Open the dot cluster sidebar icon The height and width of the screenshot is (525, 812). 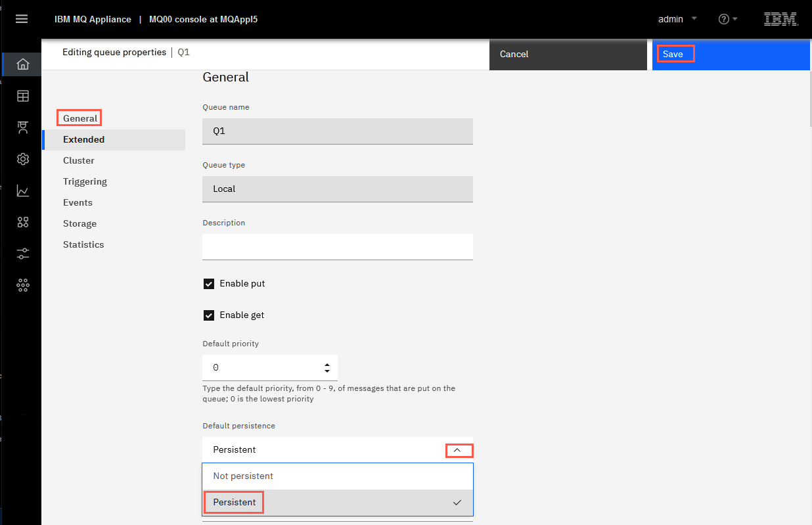(x=23, y=285)
